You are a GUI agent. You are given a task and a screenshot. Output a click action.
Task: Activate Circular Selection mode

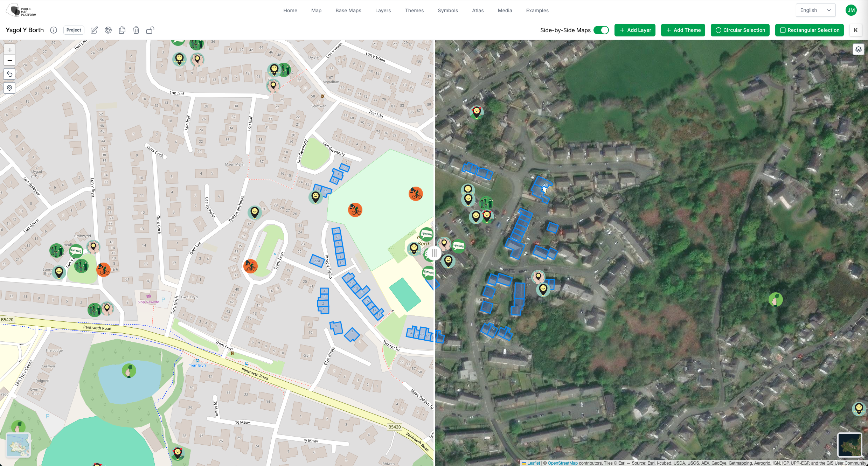(740, 30)
